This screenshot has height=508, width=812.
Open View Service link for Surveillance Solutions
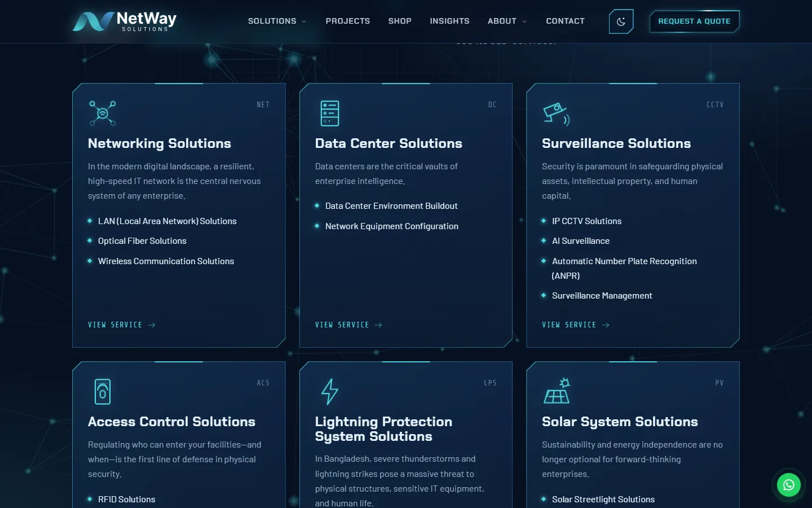[576, 325]
